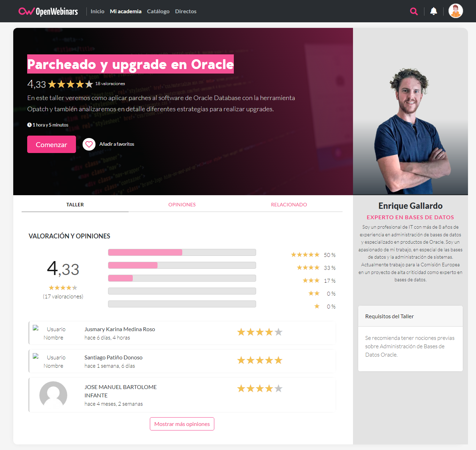Click the Añadir a favoritos label
The image size is (476, 450).
[117, 144]
